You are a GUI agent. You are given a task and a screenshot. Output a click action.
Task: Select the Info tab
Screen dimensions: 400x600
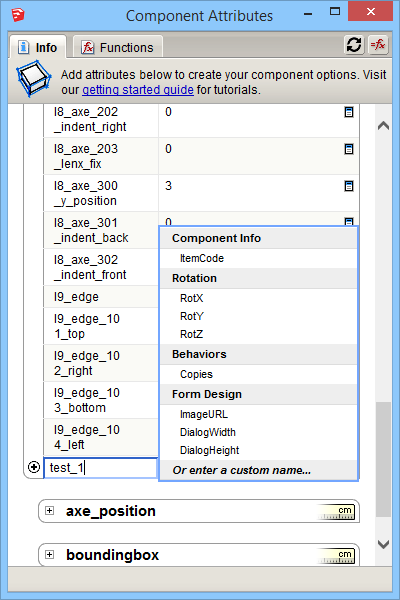(x=38, y=47)
